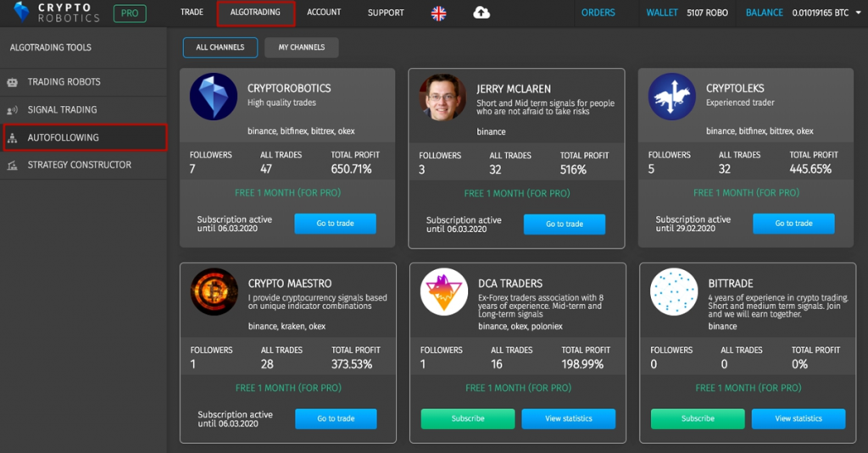Subscribe to DCA Traders channel
The image size is (868, 453).
(468, 418)
